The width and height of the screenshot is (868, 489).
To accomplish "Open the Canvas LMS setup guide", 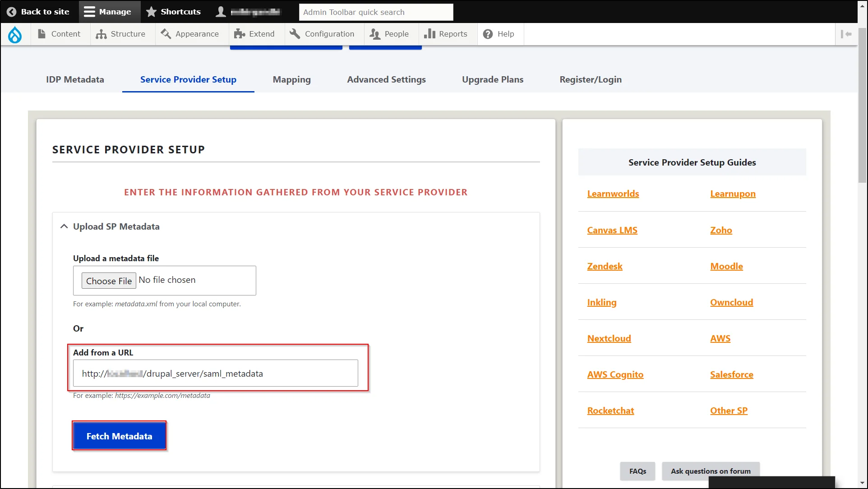I will click(612, 230).
